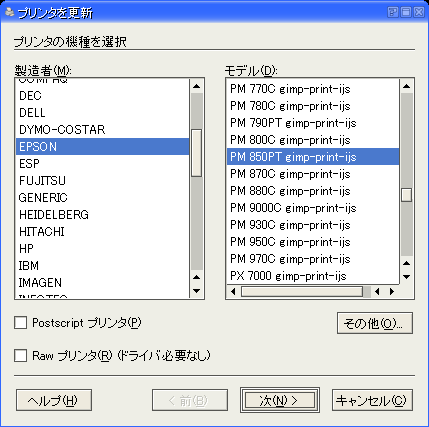
Task: Click model list vertical scrollbar thumb
Action: pos(406,195)
